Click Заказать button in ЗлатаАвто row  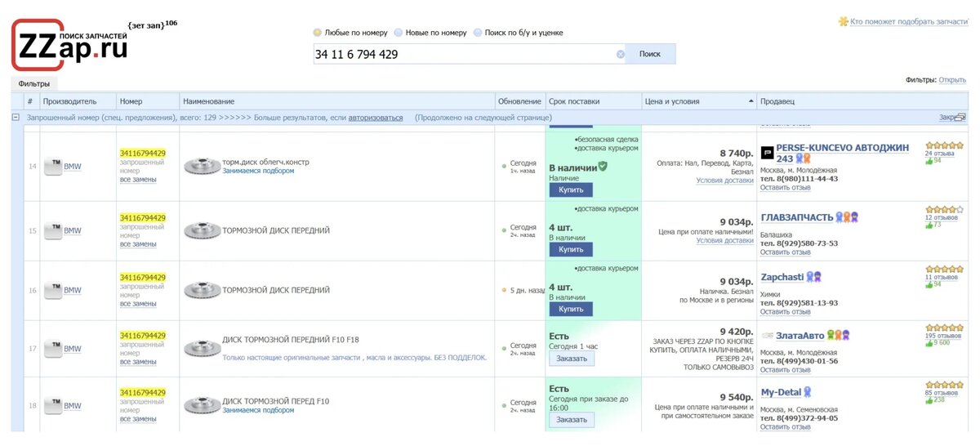coord(572,359)
